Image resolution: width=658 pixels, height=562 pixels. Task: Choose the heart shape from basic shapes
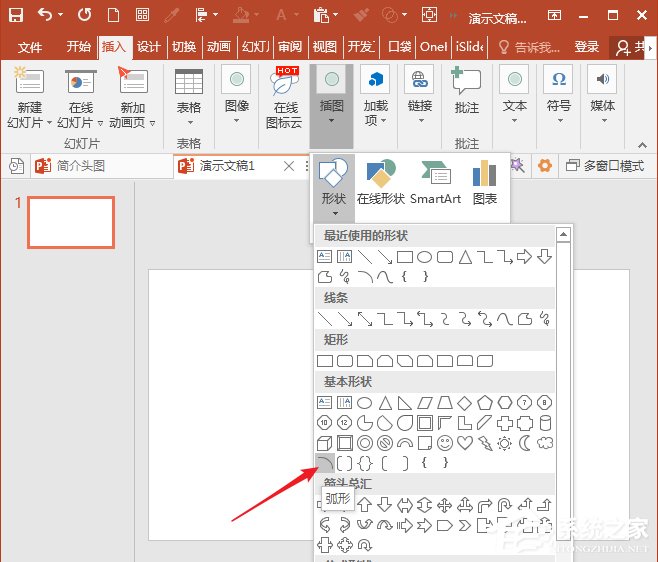[x=465, y=443]
